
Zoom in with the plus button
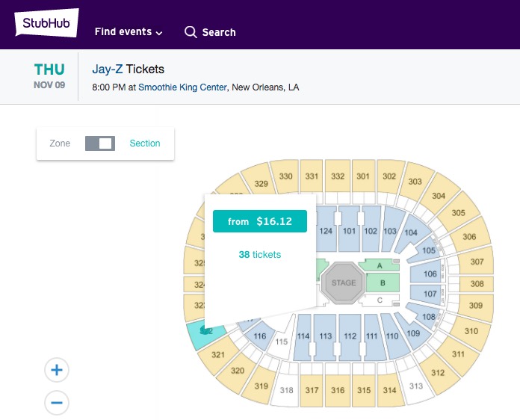(x=57, y=370)
